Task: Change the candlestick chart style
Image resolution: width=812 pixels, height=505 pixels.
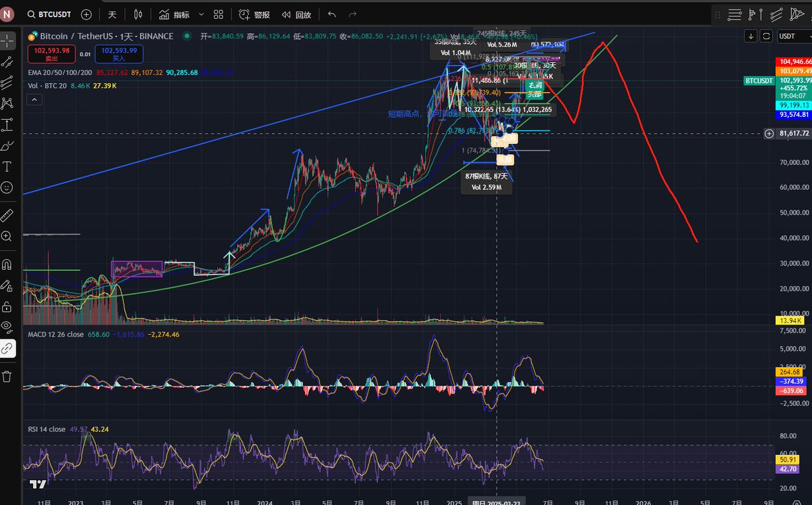Action: (x=138, y=14)
